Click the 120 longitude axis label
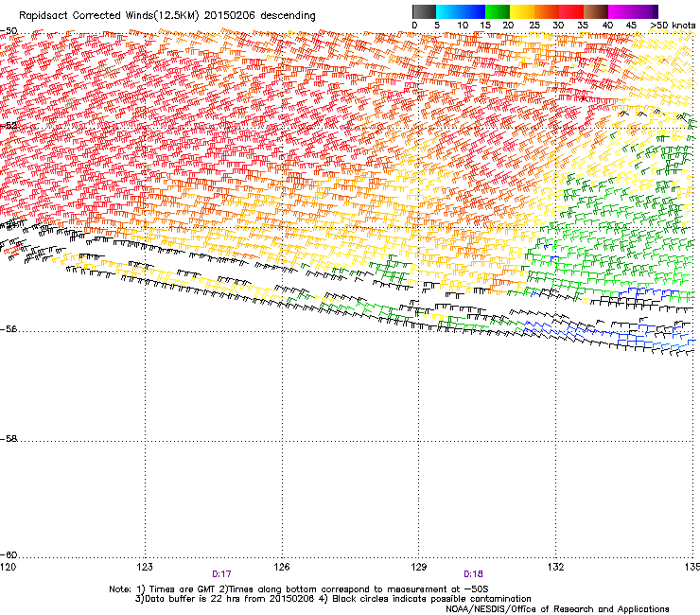The image size is (700, 615). (8, 567)
